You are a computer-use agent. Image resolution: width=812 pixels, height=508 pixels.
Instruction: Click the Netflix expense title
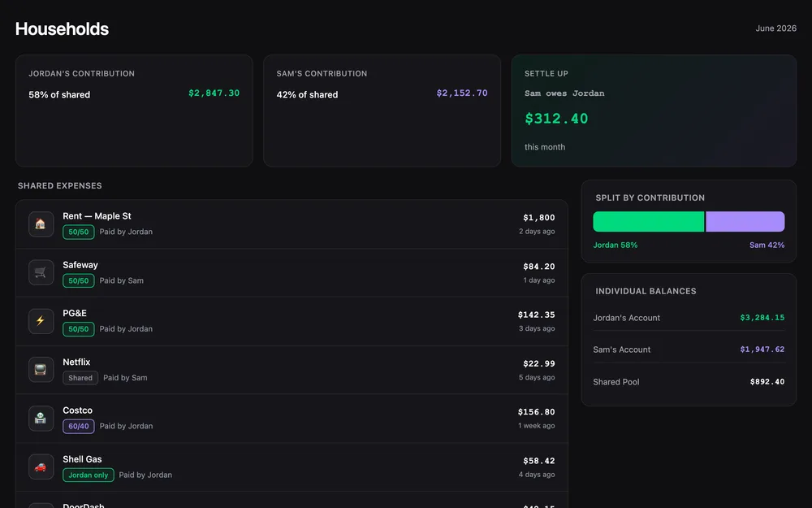pyautogui.click(x=76, y=362)
